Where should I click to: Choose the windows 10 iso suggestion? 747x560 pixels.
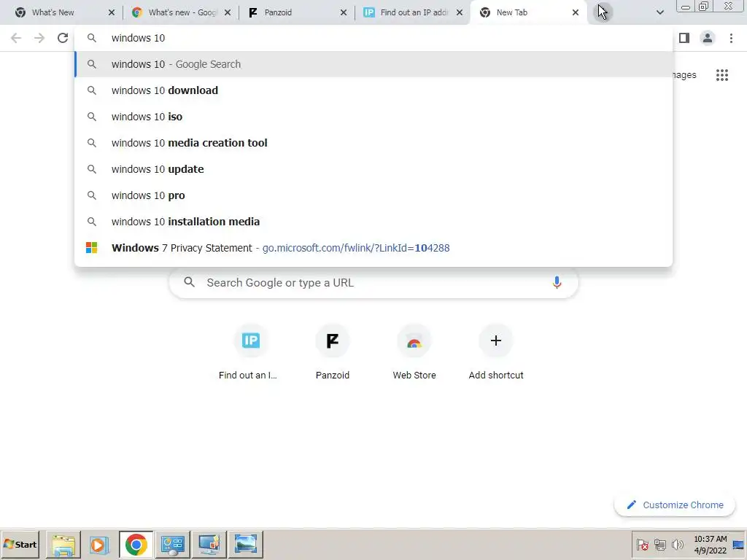click(x=373, y=117)
